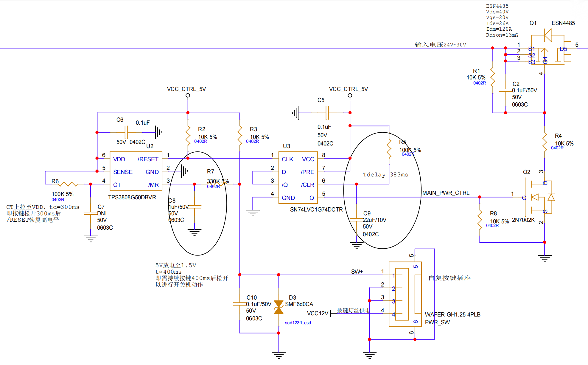
Task: Select the U3 SN74LVC1G74DCTR chip body
Action: (x=298, y=178)
